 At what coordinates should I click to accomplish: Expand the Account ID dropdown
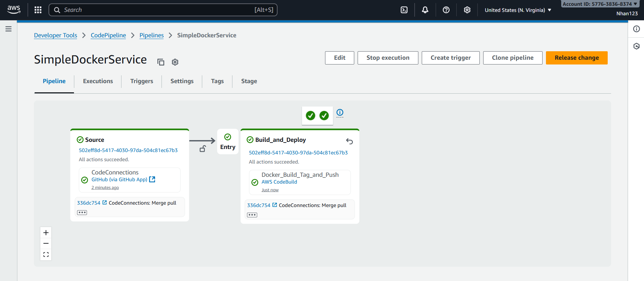(600, 4)
